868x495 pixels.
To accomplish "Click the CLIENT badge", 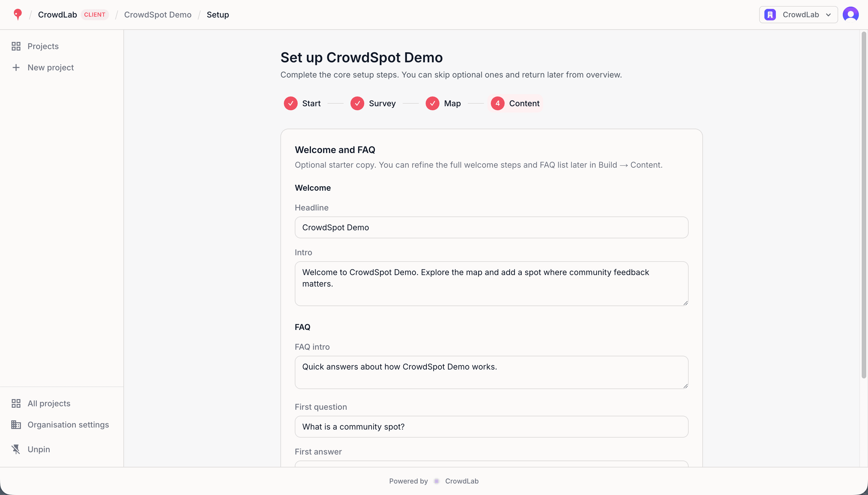I will 95,15.
